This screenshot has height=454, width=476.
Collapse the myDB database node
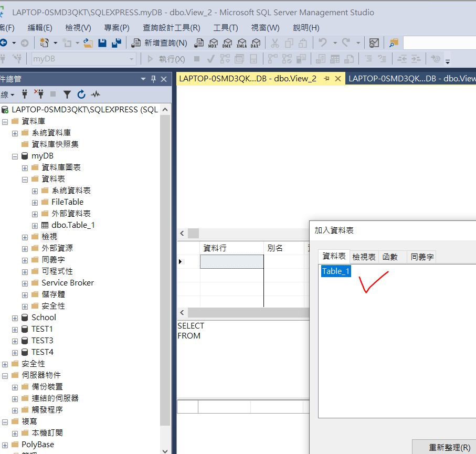click(x=15, y=157)
